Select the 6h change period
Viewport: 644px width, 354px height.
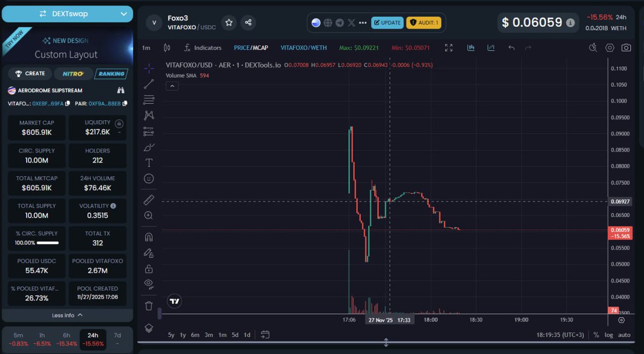pyautogui.click(x=66, y=339)
